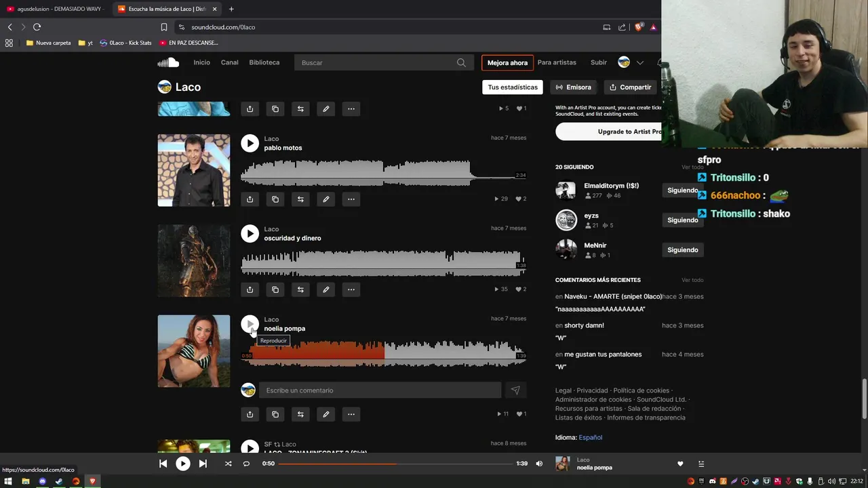The image size is (868, 488).
Task: Like the playing track noelia pompa in player
Action: point(680,464)
